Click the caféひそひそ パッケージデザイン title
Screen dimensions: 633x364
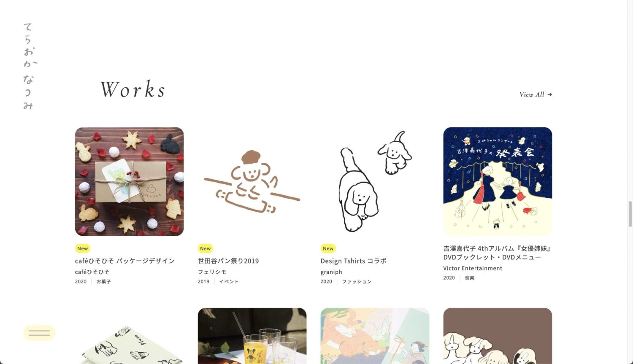(x=125, y=261)
